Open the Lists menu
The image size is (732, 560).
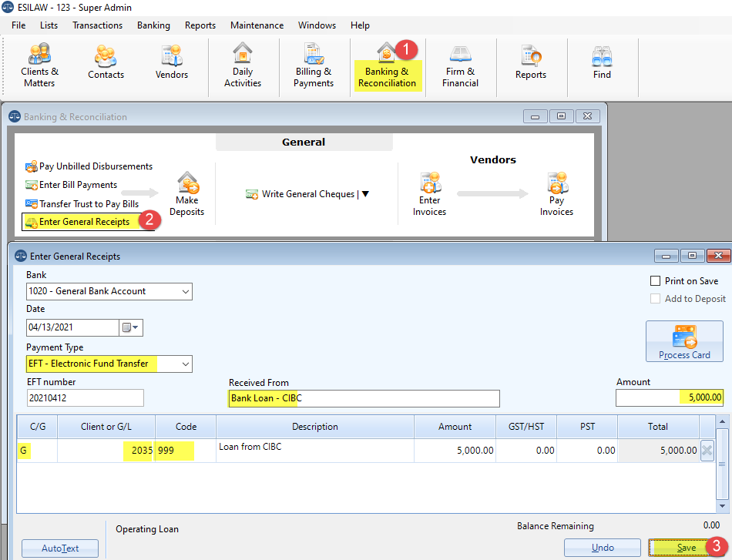click(x=49, y=25)
